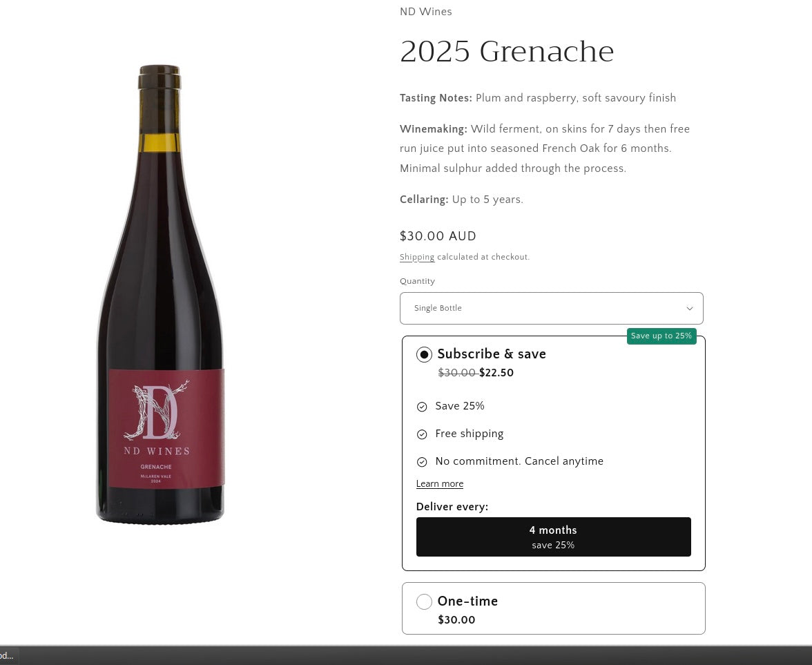Click the 2025 Grenache product title
This screenshot has height=665, width=812.
[x=507, y=52]
